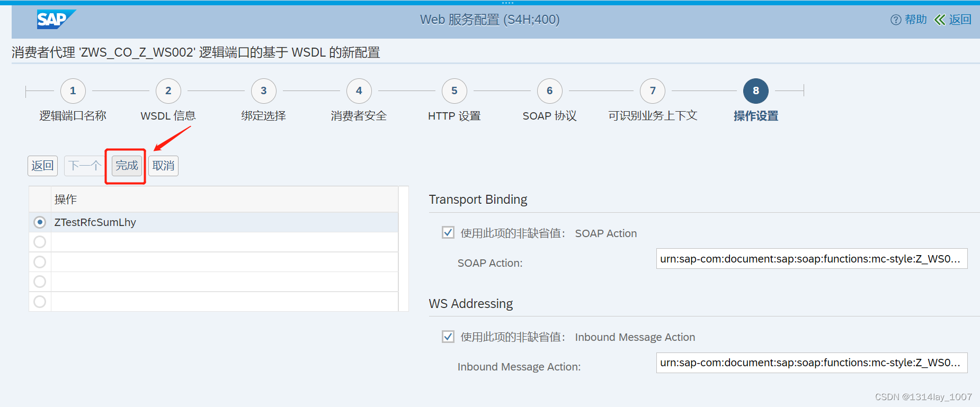Go to step 7 可识别业务上下文
Image resolution: width=980 pixels, height=407 pixels.
(653, 91)
